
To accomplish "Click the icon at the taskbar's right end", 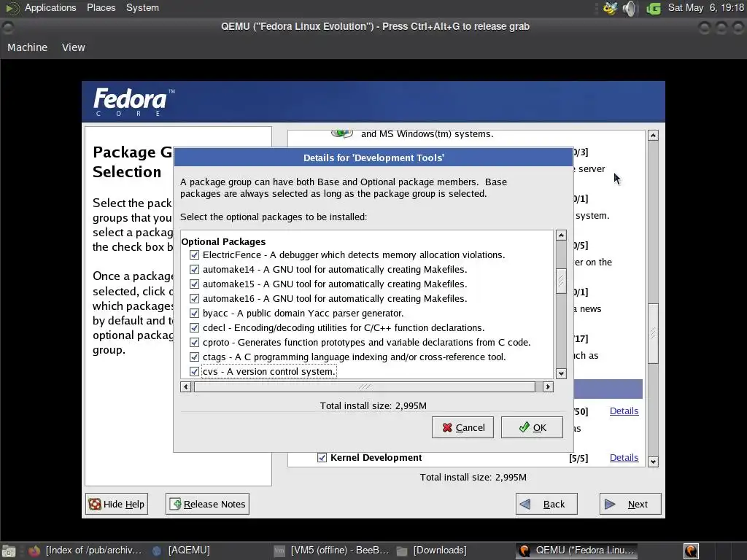I will coord(691,551).
